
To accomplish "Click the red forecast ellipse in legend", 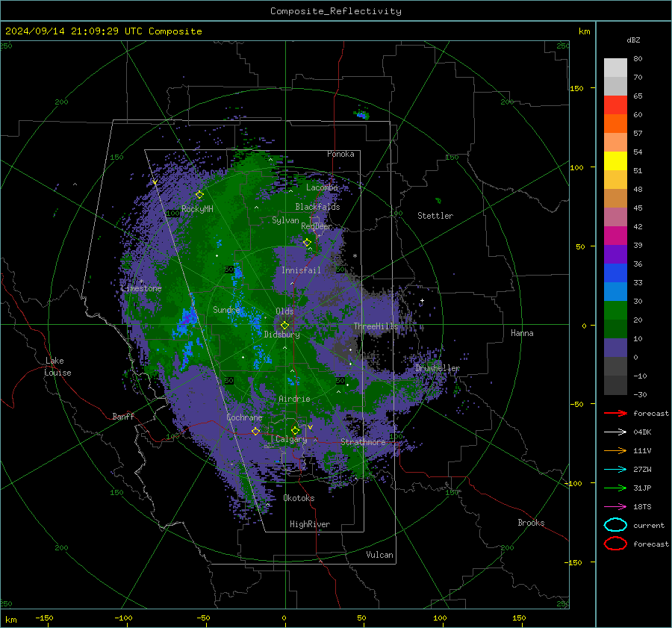I will (x=615, y=544).
